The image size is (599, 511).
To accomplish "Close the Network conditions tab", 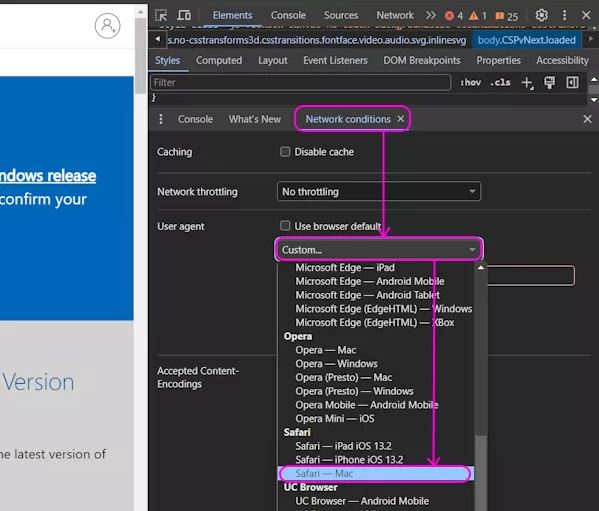I will point(400,119).
